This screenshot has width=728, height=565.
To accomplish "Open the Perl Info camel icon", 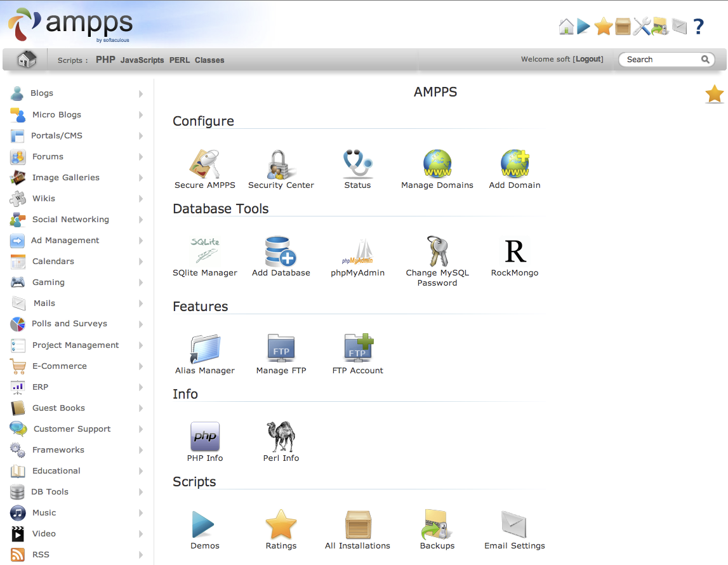I will pyautogui.click(x=281, y=436).
